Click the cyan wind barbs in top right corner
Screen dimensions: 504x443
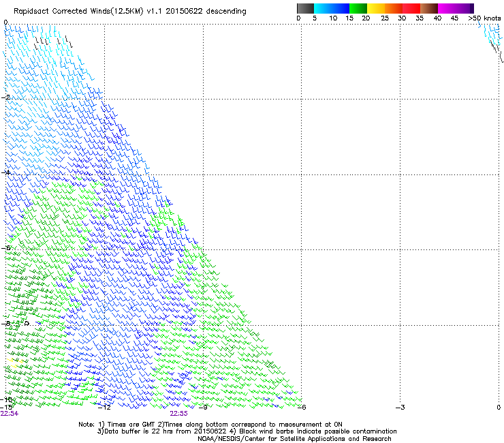491,35
